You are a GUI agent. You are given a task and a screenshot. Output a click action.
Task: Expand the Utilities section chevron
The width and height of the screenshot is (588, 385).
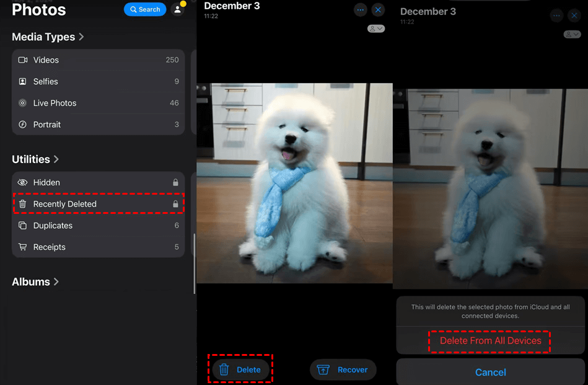coord(56,159)
